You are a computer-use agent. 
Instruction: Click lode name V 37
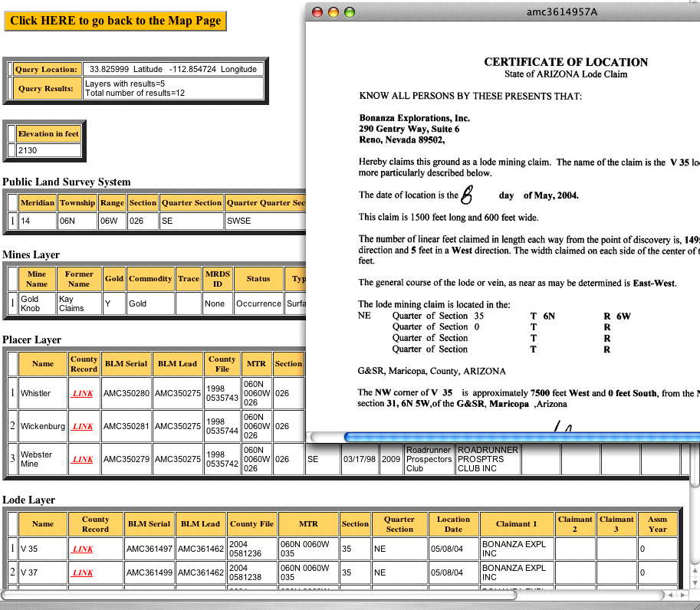click(43, 572)
